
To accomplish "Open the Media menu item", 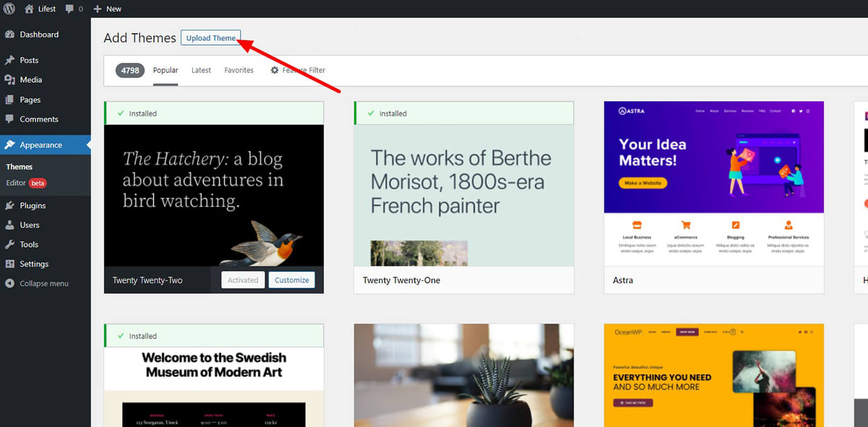I will click(x=45, y=80).
